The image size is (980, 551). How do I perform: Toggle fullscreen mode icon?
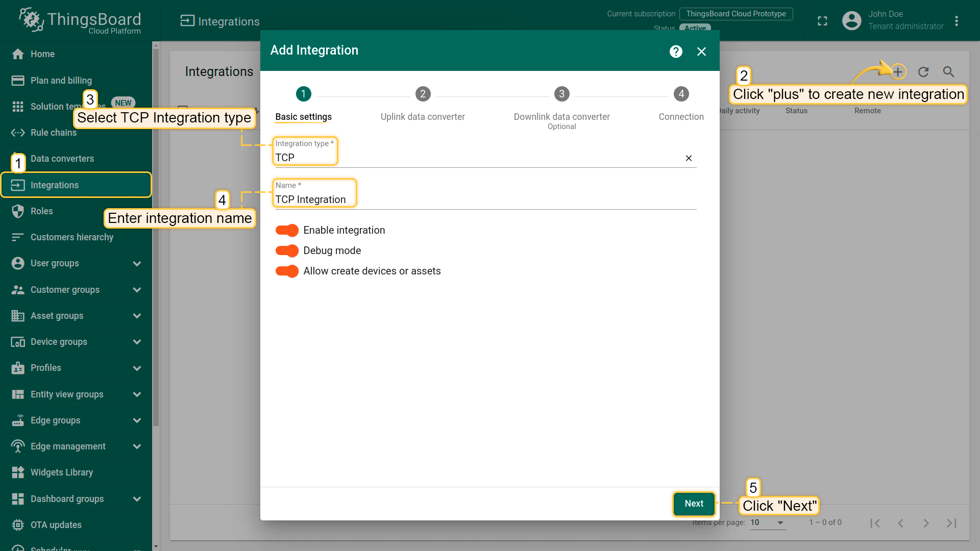pos(822,21)
